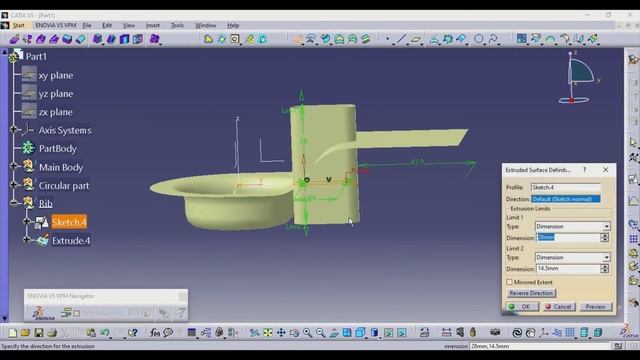Open the Start menu
The height and width of the screenshot is (360, 640).
point(19,25)
